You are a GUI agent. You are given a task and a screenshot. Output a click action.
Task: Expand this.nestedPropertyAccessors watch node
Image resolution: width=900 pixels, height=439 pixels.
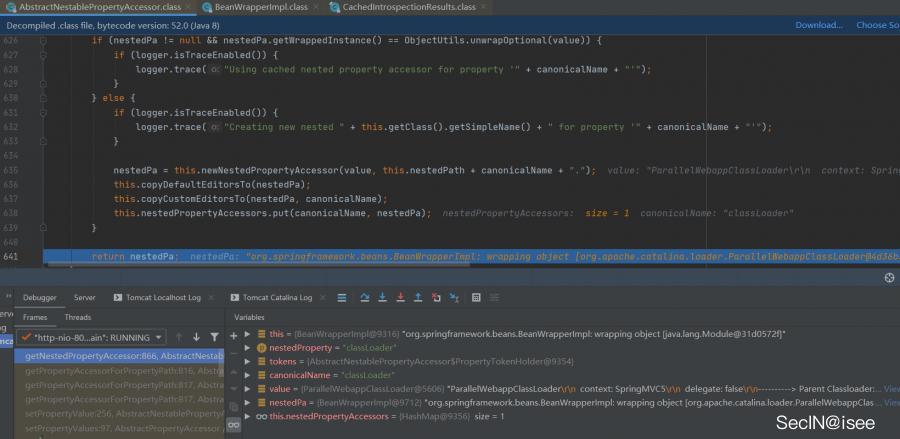point(247,417)
